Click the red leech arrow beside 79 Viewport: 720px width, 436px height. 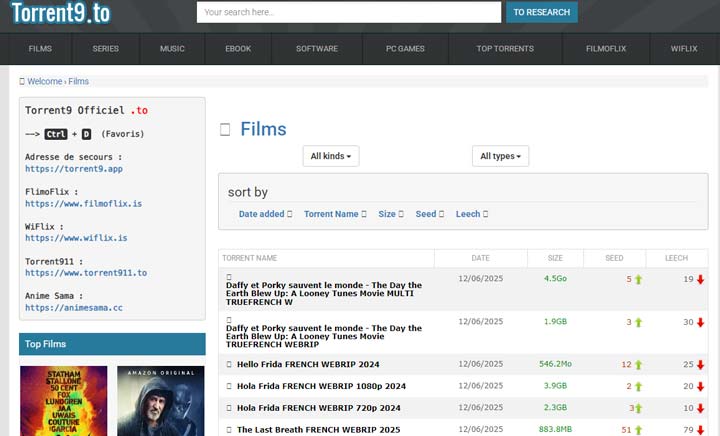[x=700, y=430]
